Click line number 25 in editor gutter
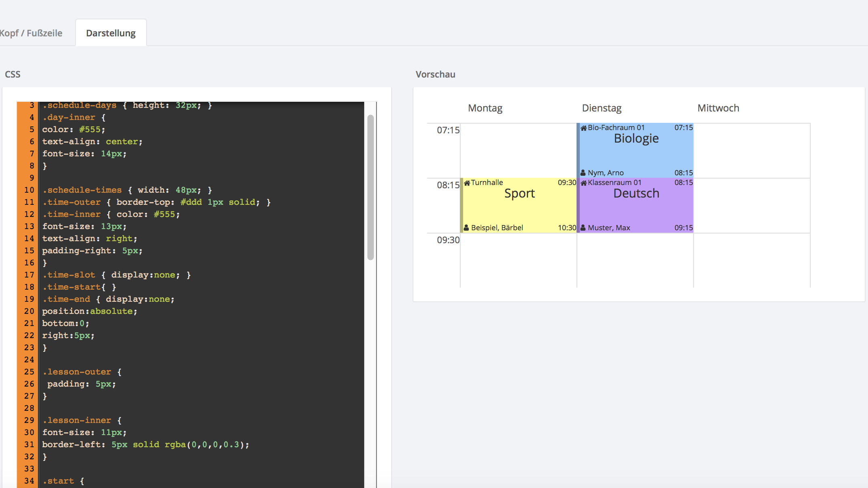This screenshot has height=488, width=868. click(x=29, y=372)
